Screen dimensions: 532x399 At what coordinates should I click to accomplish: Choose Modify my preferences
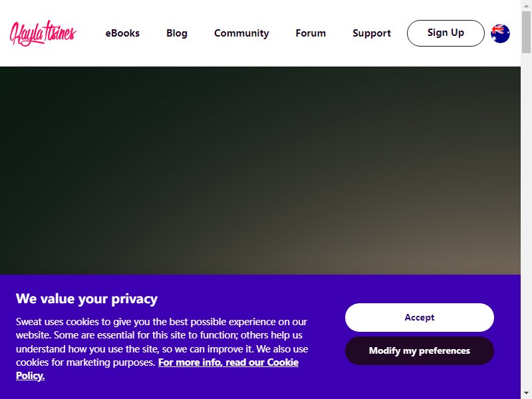click(x=420, y=350)
